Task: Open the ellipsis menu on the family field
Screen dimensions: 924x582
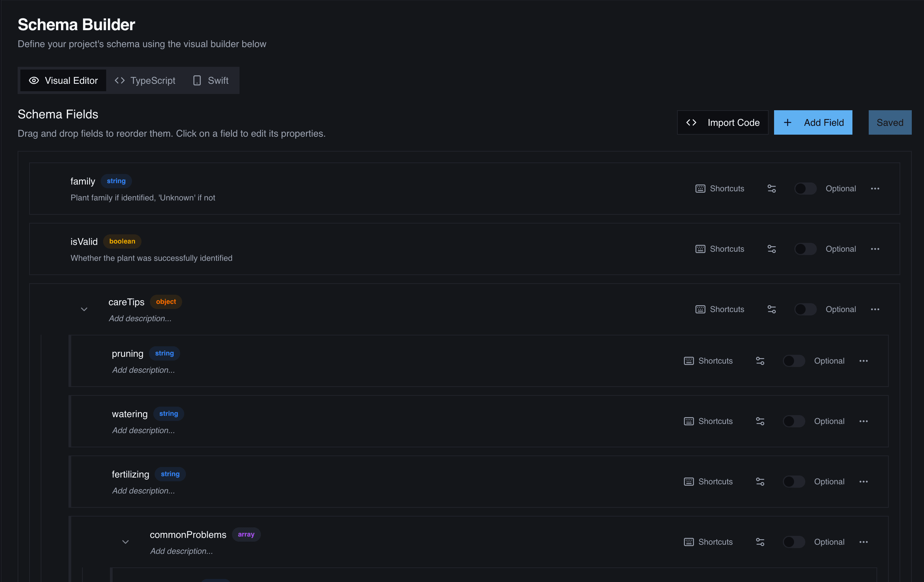Action: 875,188
